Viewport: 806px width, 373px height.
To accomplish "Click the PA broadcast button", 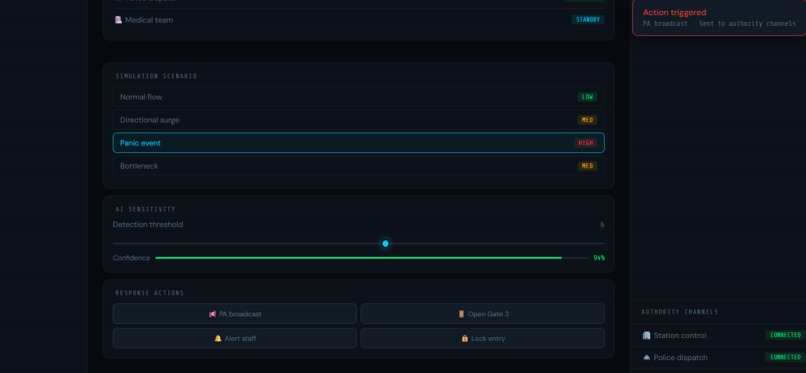I will click(234, 314).
